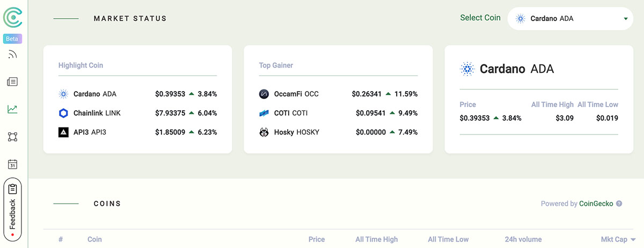Click Chainlink price $7.93375
Screen dimensions: 644x248
pos(170,113)
